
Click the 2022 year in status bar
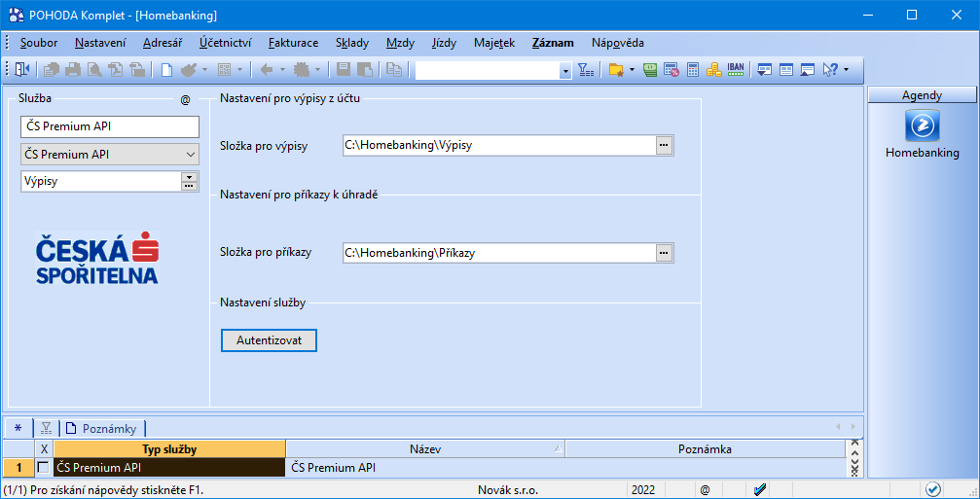(645, 490)
